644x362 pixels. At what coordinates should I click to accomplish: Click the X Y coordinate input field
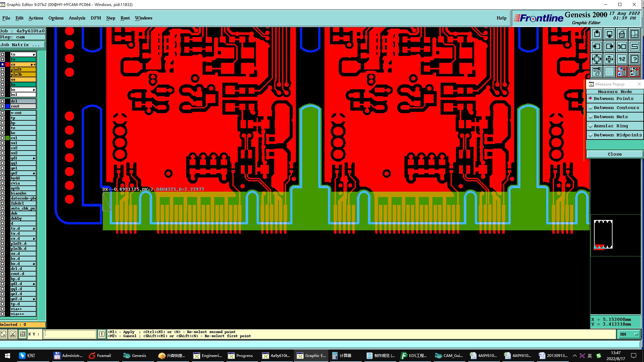[x=69, y=334]
